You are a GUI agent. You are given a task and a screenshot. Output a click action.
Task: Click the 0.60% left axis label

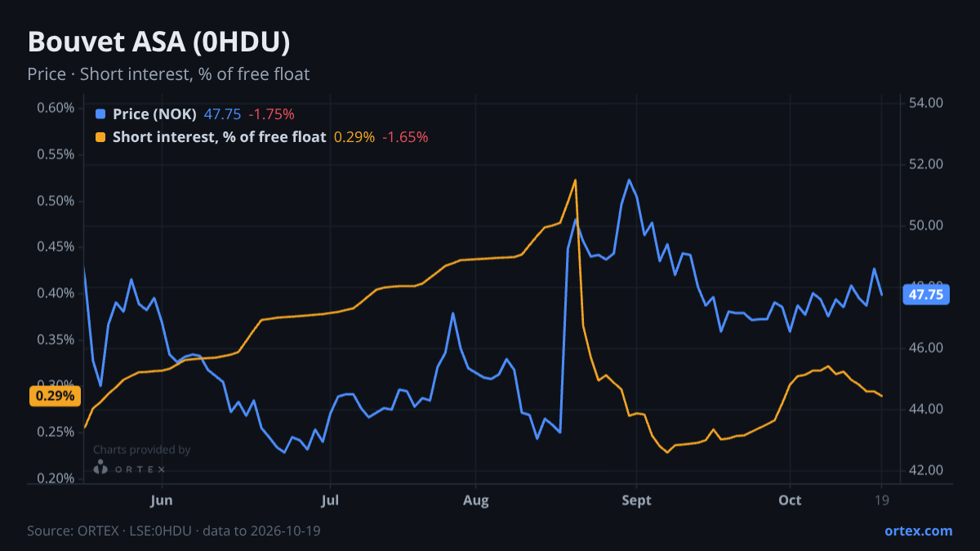click(56, 109)
